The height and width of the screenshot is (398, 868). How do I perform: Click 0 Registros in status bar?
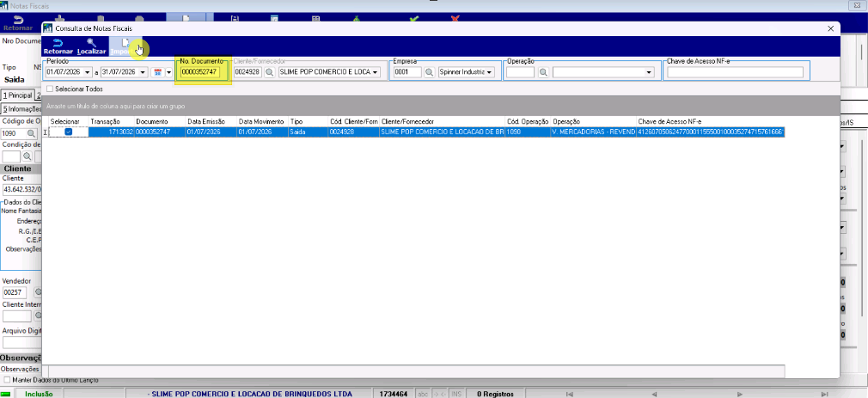point(494,394)
